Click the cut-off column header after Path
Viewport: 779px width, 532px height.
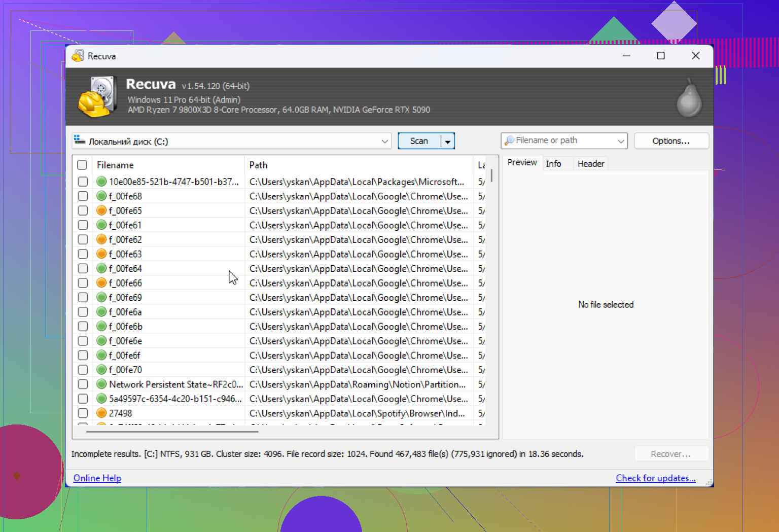(x=481, y=165)
